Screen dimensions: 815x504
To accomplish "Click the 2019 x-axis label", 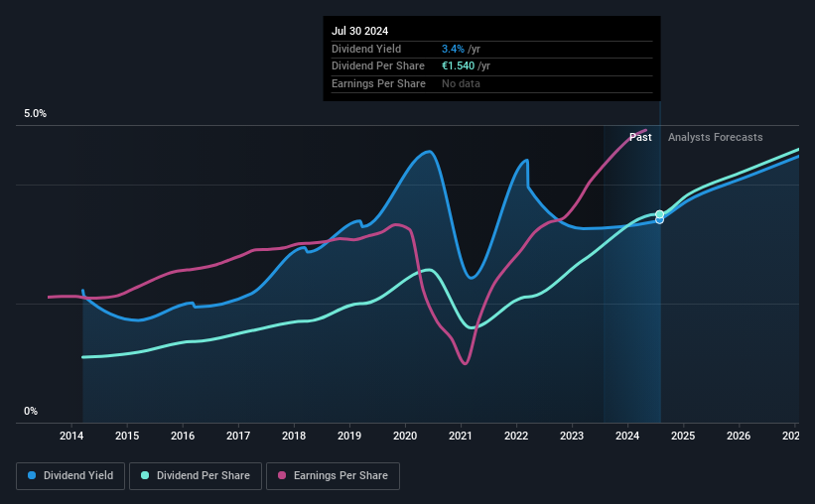I will [349, 436].
